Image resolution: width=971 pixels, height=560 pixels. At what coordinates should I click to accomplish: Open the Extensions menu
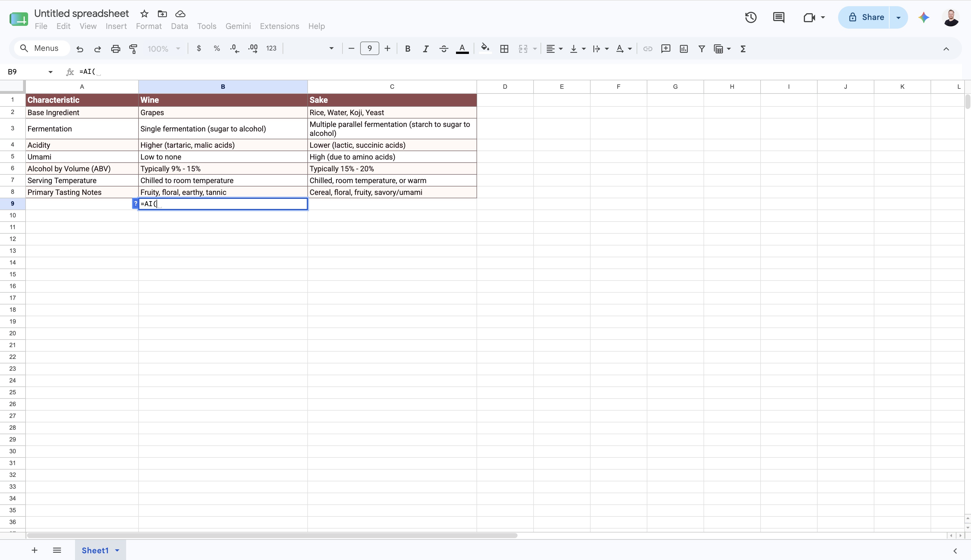point(279,26)
